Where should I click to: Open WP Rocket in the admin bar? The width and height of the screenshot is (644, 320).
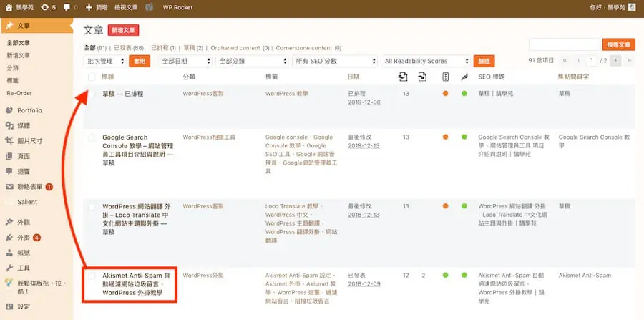[x=177, y=7]
